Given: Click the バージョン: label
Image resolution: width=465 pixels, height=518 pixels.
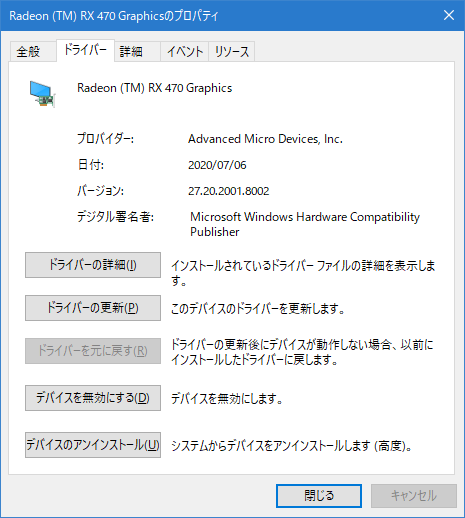Looking at the screenshot, I should tap(101, 191).
